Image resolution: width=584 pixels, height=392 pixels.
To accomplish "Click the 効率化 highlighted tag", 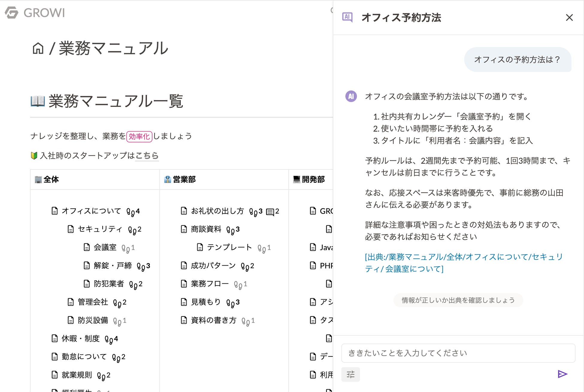I will (139, 137).
